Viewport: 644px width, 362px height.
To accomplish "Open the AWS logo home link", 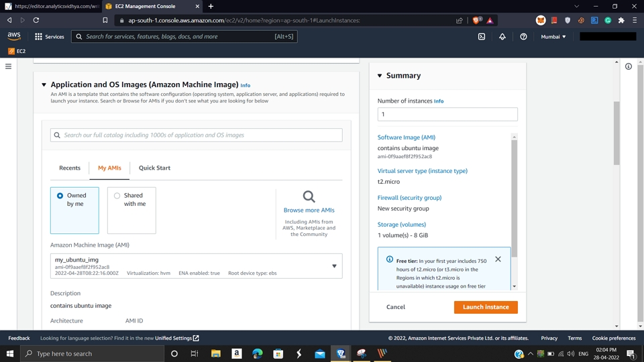I will tap(14, 36).
